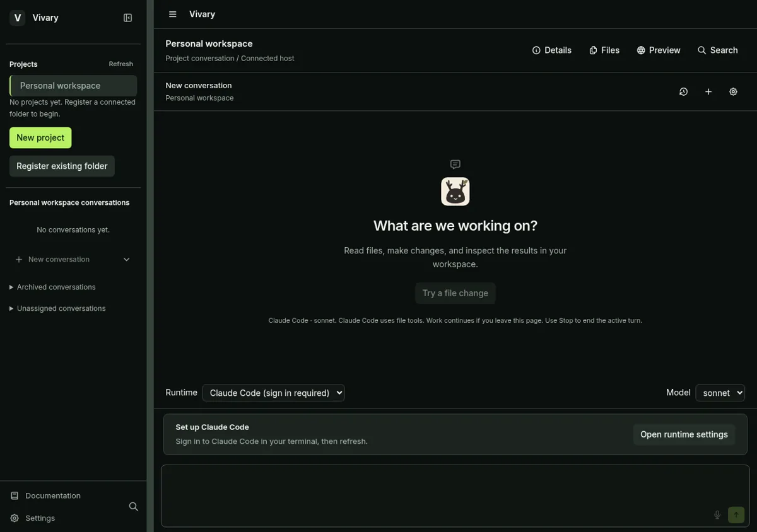Click the reindeer mascot avatar
This screenshot has width=757, height=532.
(x=455, y=192)
